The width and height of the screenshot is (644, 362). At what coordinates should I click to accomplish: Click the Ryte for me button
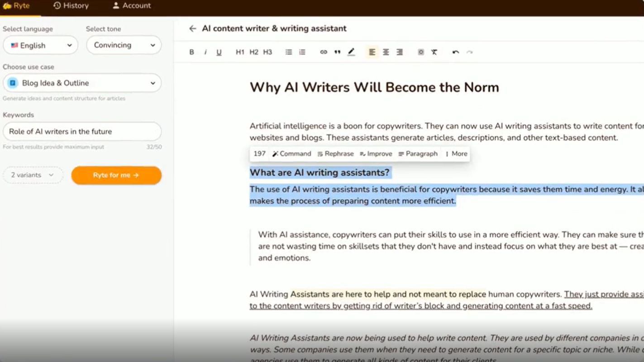[x=116, y=175]
